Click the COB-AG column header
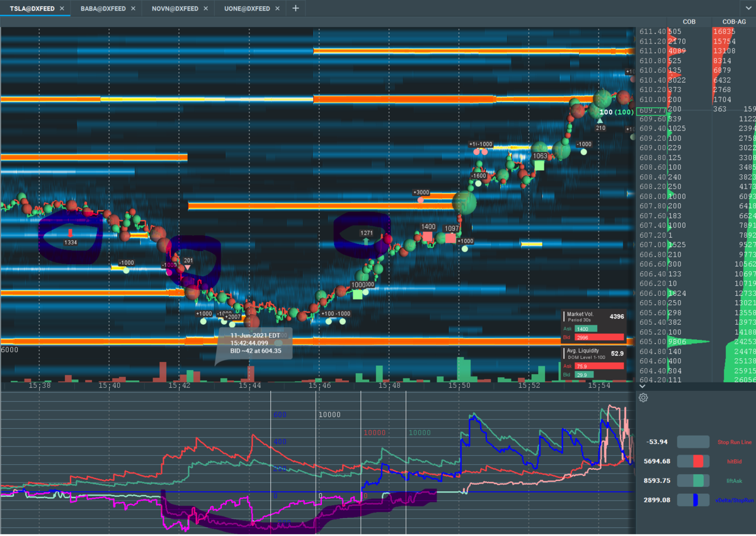Screen dimensions: 756x536 734,21
